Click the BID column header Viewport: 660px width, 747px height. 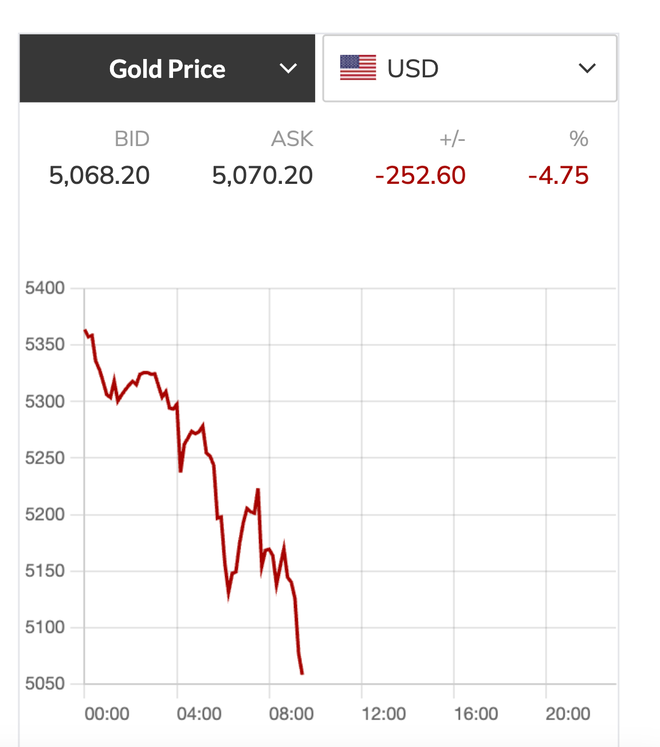pyautogui.click(x=131, y=140)
